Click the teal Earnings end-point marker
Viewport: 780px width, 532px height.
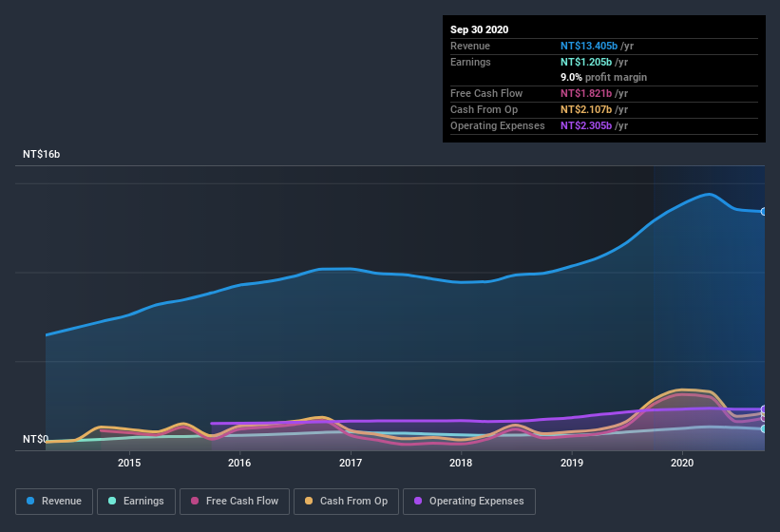point(764,428)
